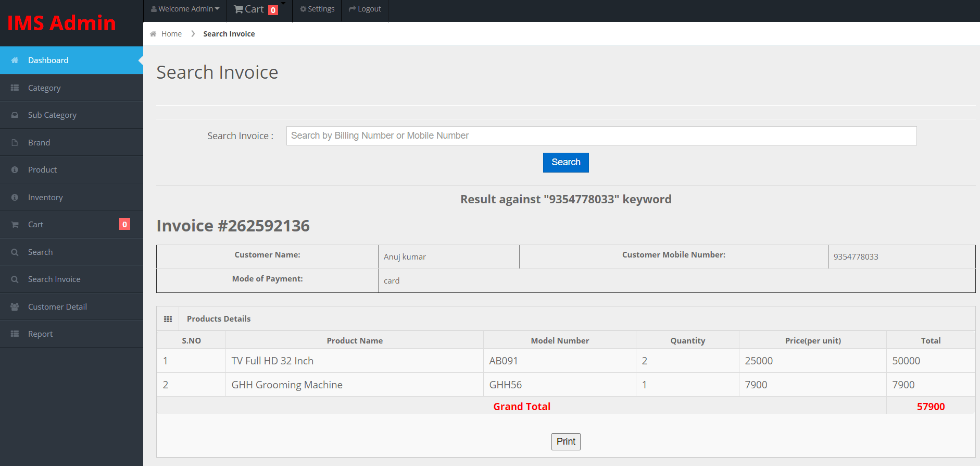The height and width of the screenshot is (466, 980).
Task: Click the model number GHH56 cell
Action: pos(560,385)
